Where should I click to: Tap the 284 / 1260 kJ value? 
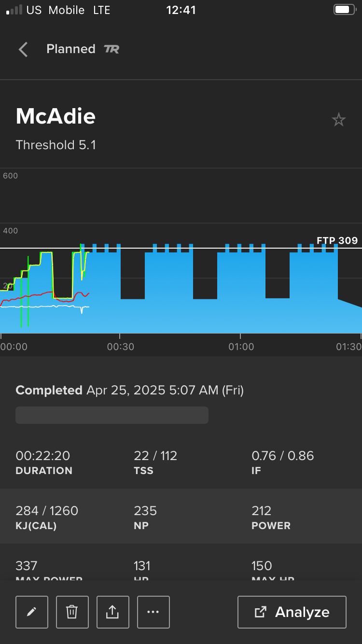coord(47,511)
